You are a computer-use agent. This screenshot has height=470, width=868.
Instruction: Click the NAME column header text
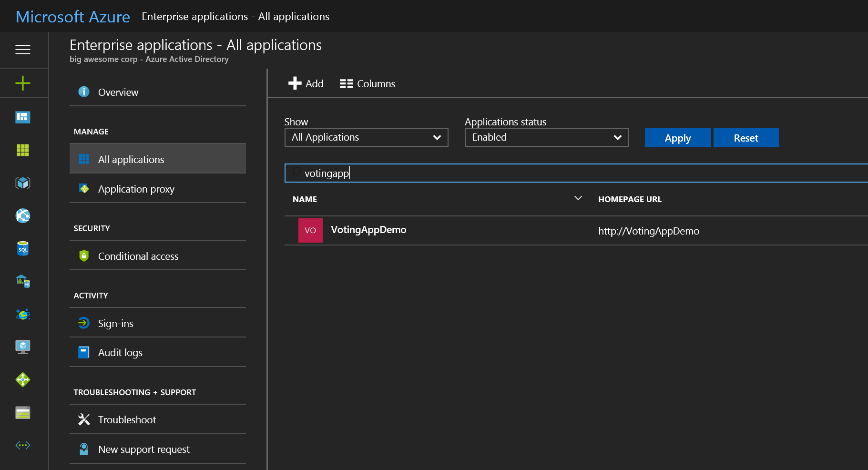tap(305, 199)
